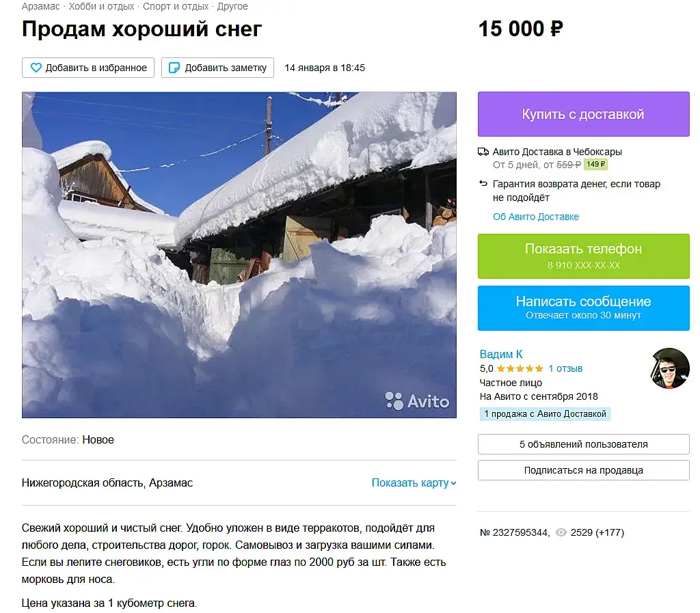The image size is (700, 613).
Task: Click Показать телефон button
Action: pyautogui.click(x=584, y=256)
